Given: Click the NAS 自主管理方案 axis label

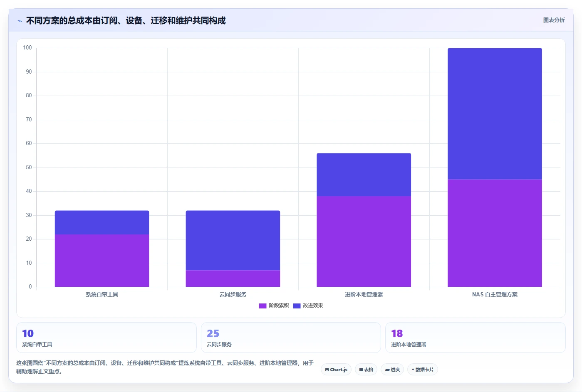Looking at the screenshot, I should pyautogui.click(x=495, y=294).
